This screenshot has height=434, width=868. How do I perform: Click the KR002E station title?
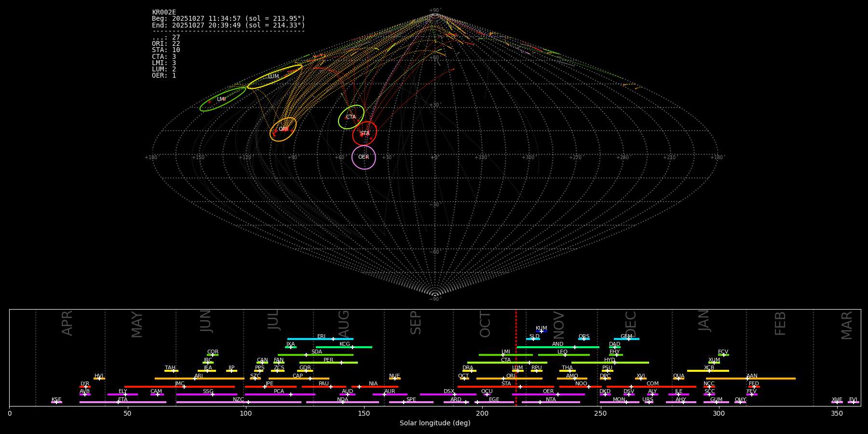[164, 13]
